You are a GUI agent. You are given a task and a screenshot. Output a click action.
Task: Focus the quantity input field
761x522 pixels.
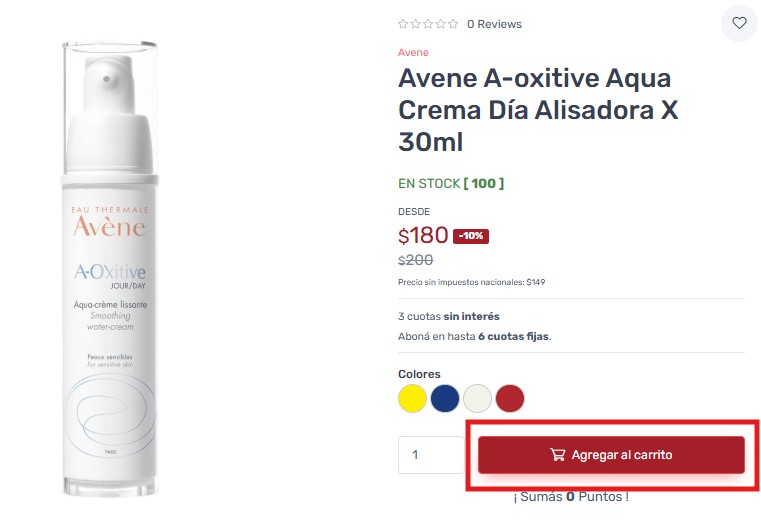(x=431, y=455)
